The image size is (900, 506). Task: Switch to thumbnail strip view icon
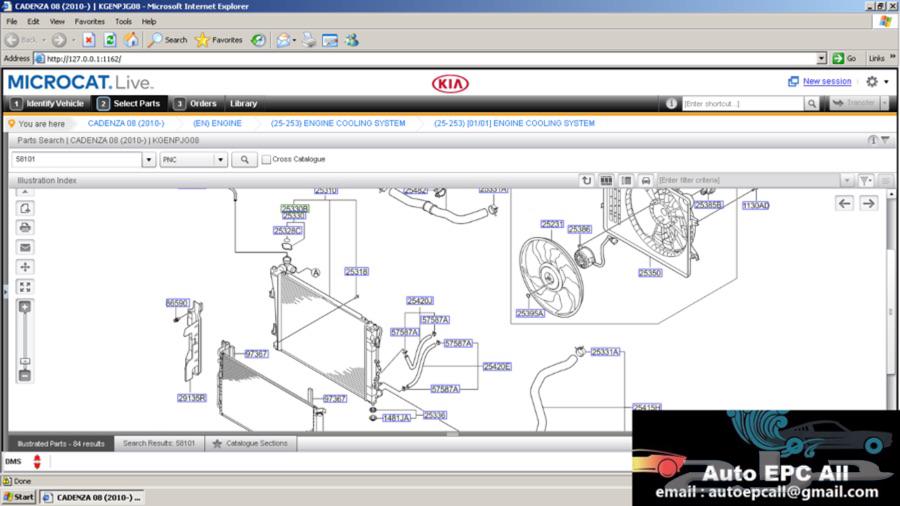tap(606, 180)
